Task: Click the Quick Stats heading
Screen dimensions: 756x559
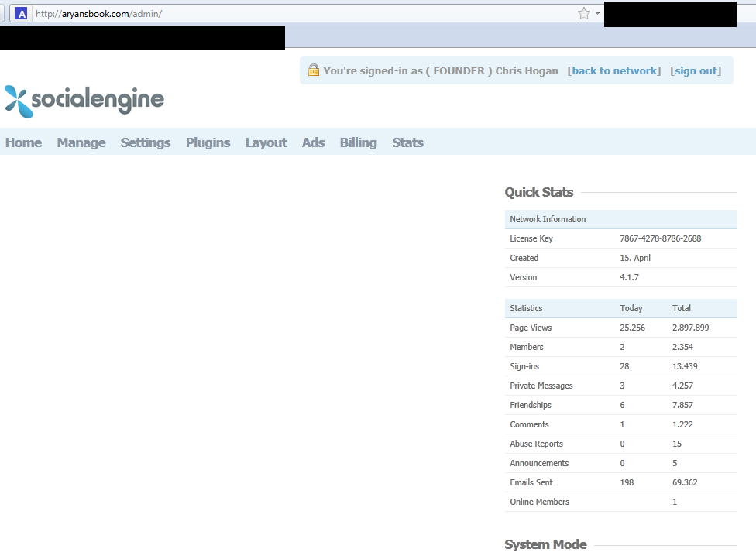Action: (x=539, y=192)
